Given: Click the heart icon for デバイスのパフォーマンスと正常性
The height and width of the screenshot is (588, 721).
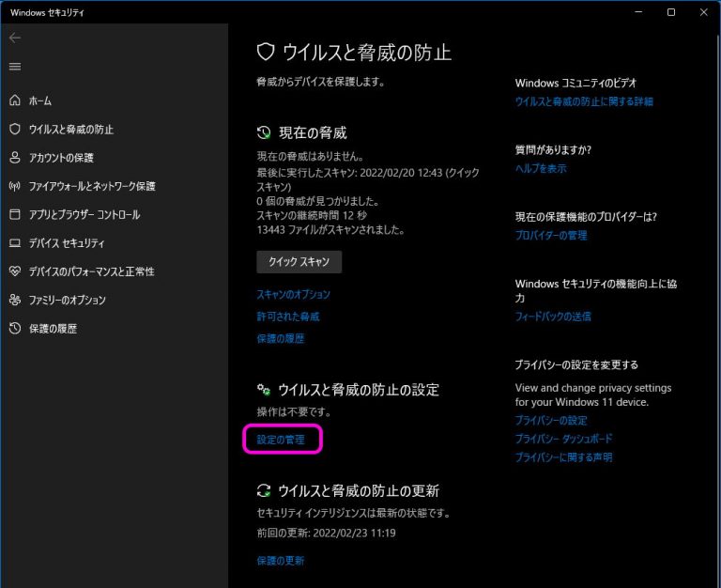Looking at the screenshot, I should point(15,271).
